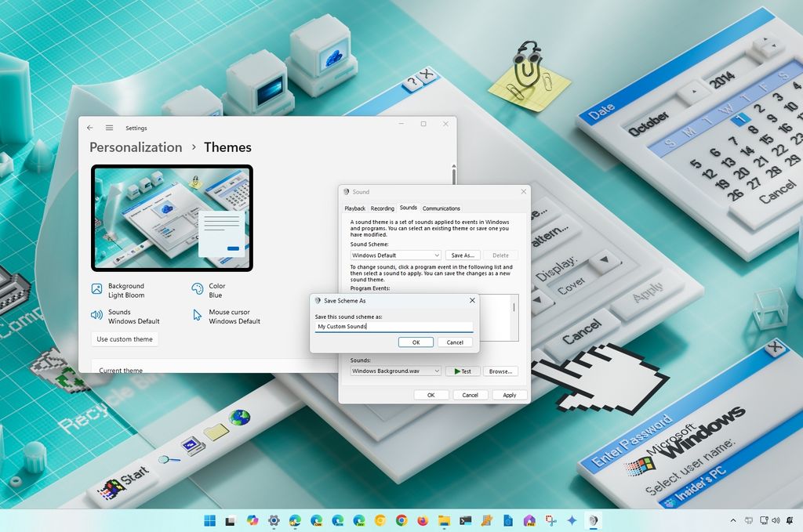The width and height of the screenshot is (803, 532).
Task: Click the back arrow in Settings
Action: [89, 128]
